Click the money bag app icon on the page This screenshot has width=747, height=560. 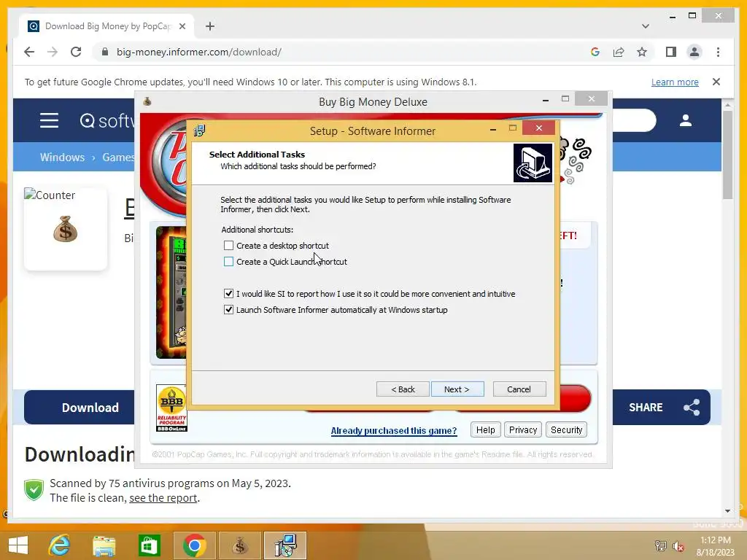(x=65, y=229)
